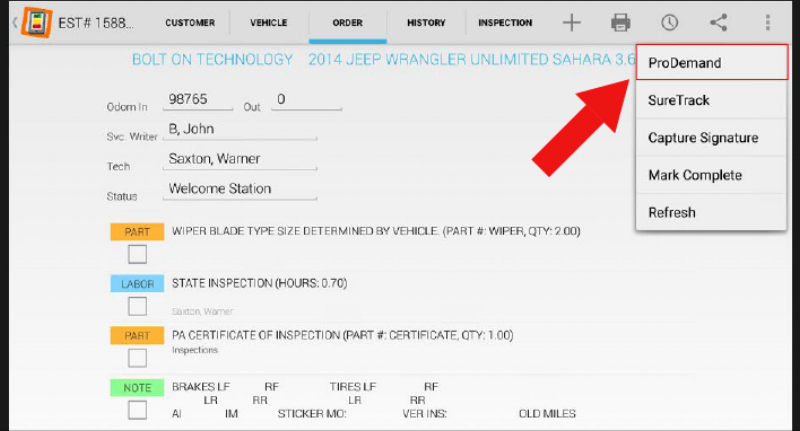Tap the BOLT ON TECHNOLOGY heading
800x431 pixels.
click(212, 60)
